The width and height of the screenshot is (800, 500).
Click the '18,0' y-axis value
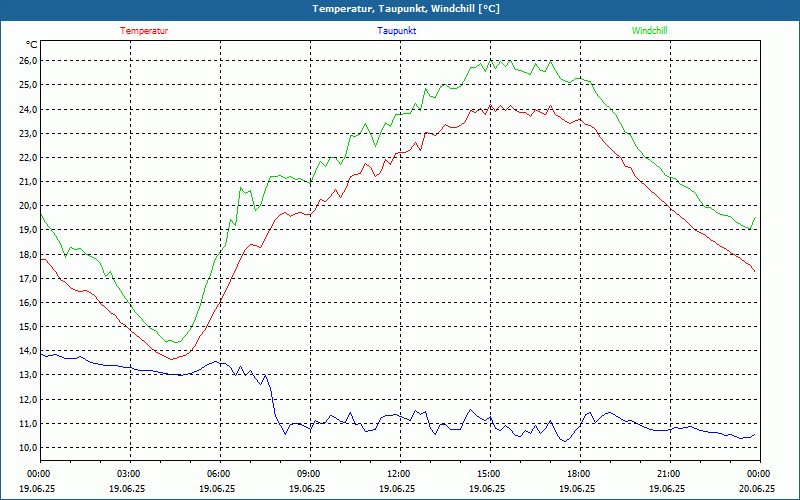pyautogui.click(x=28, y=254)
